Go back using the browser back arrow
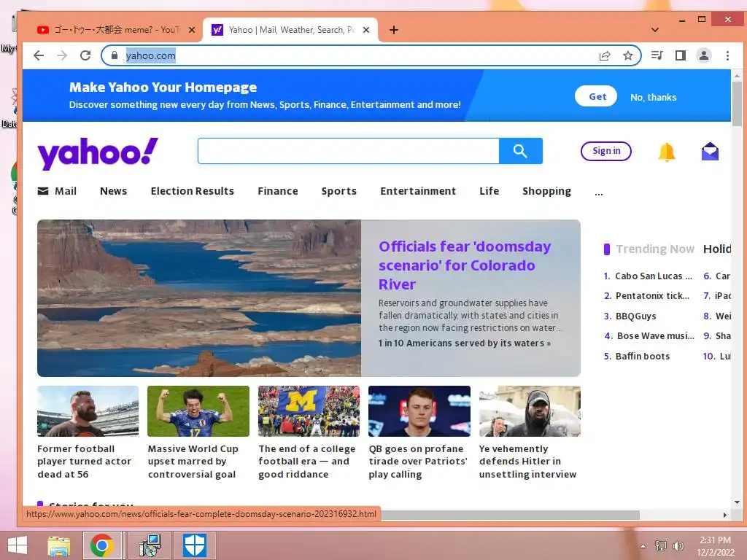747x560 pixels. click(x=39, y=55)
